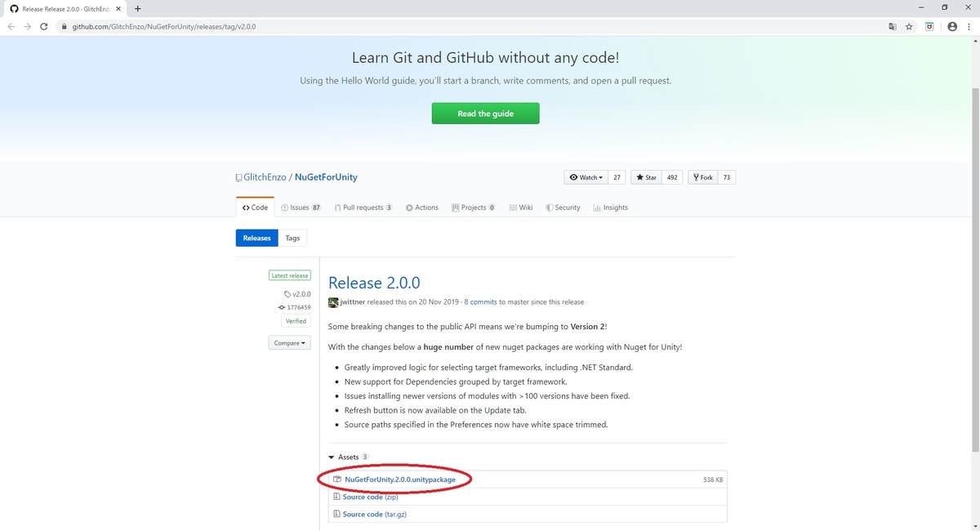Image resolution: width=980 pixels, height=531 pixels.
Task: Download Source code (zip)
Action: (x=371, y=497)
